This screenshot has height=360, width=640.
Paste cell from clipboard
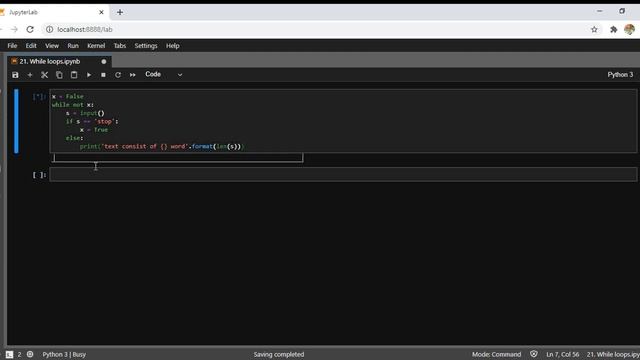click(74, 75)
